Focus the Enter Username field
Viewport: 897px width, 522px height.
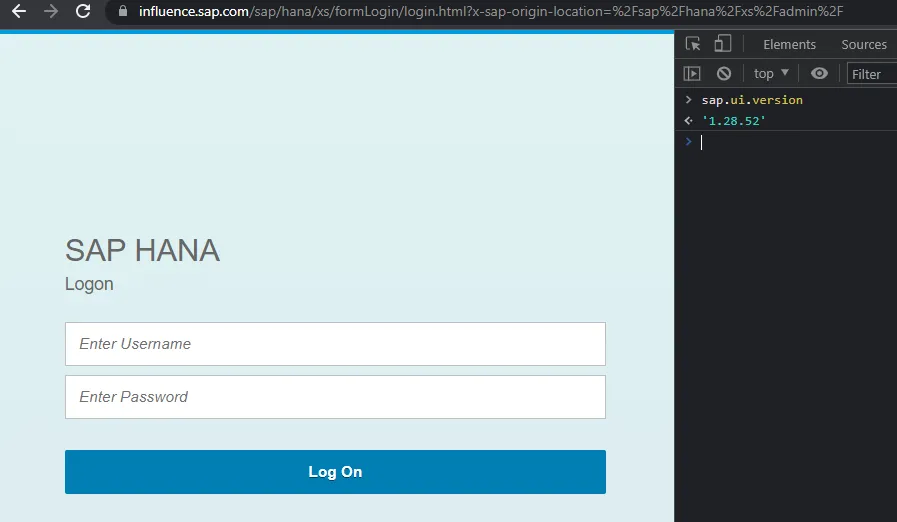point(335,344)
